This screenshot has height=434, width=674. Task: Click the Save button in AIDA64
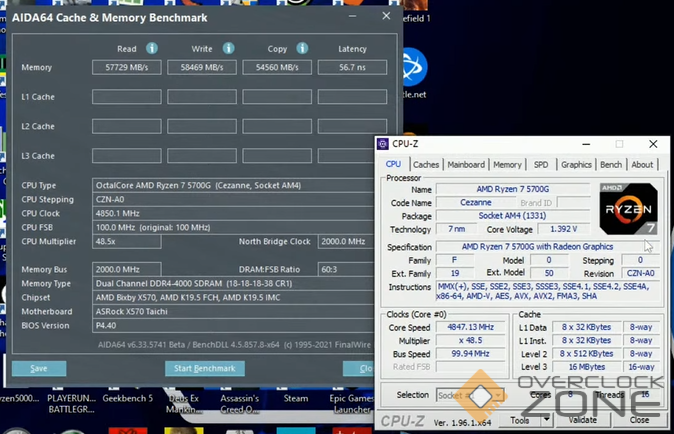coord(39,368)
